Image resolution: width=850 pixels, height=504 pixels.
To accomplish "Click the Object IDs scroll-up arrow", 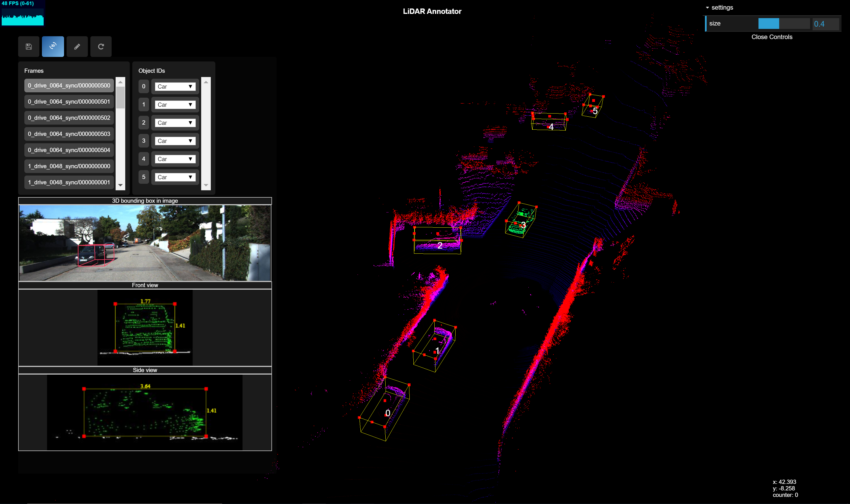I will point(206,82).
